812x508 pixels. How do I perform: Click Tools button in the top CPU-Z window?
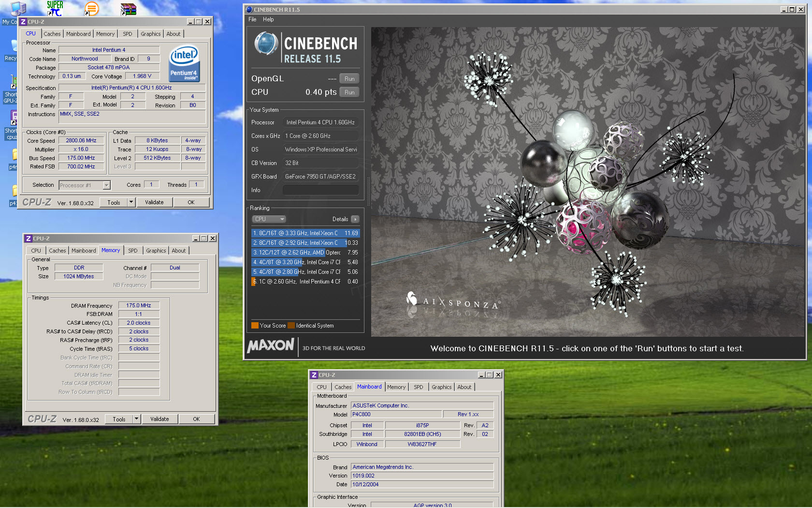(114, 202)
